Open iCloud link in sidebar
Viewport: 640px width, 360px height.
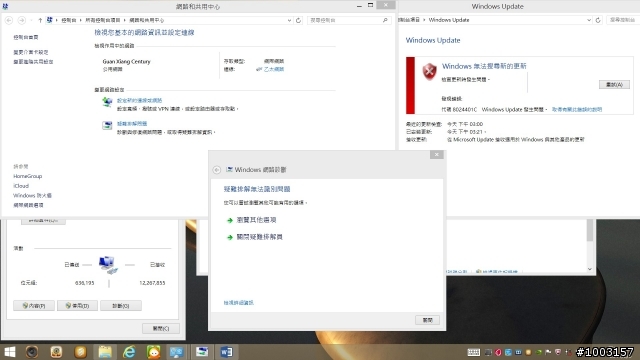21,186
